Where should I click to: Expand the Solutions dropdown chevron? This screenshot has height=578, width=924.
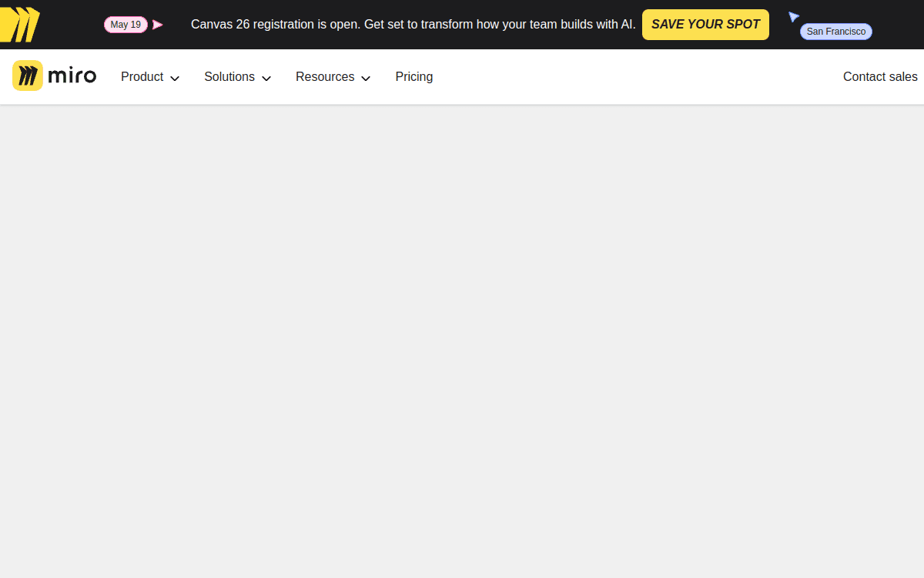click(266, 78)
